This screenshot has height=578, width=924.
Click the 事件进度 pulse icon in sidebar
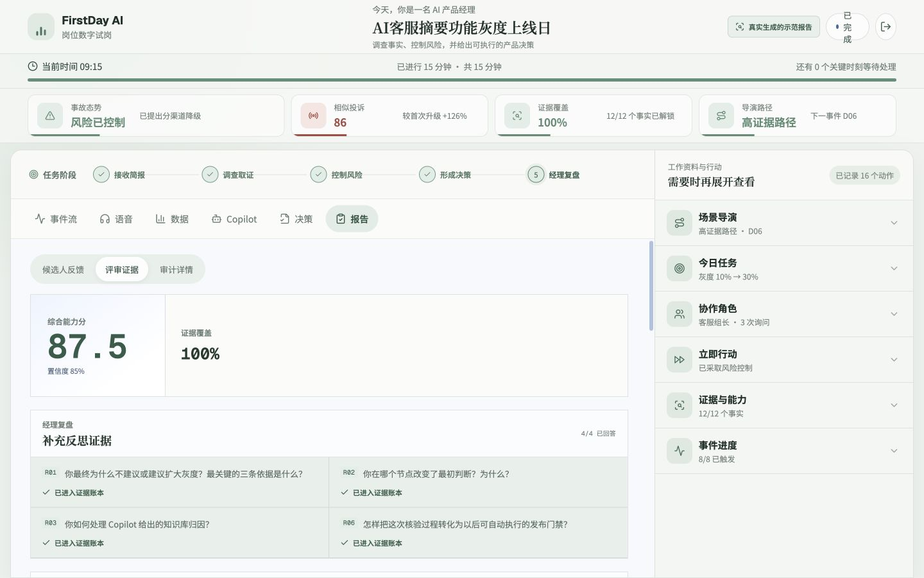[680, 451]
